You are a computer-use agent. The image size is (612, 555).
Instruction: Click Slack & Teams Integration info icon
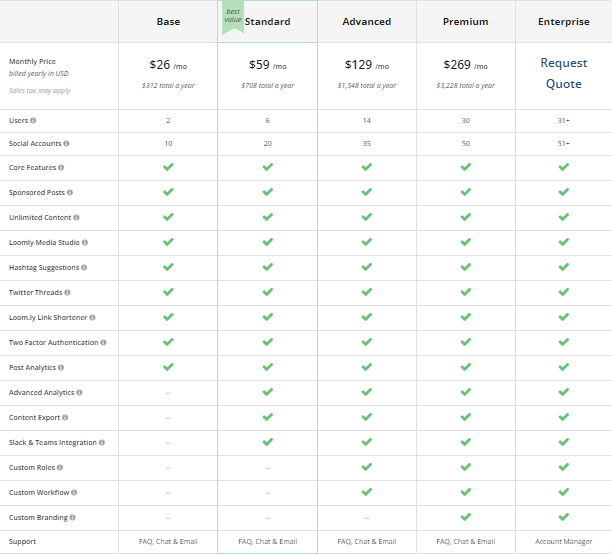click(x=102, y=443)
